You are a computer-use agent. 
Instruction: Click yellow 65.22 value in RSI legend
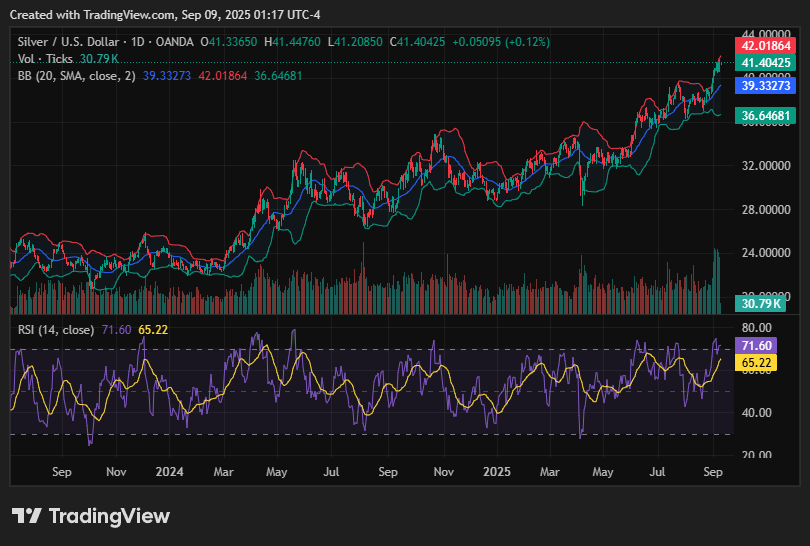pyautogui.click(x=153, y=330)
